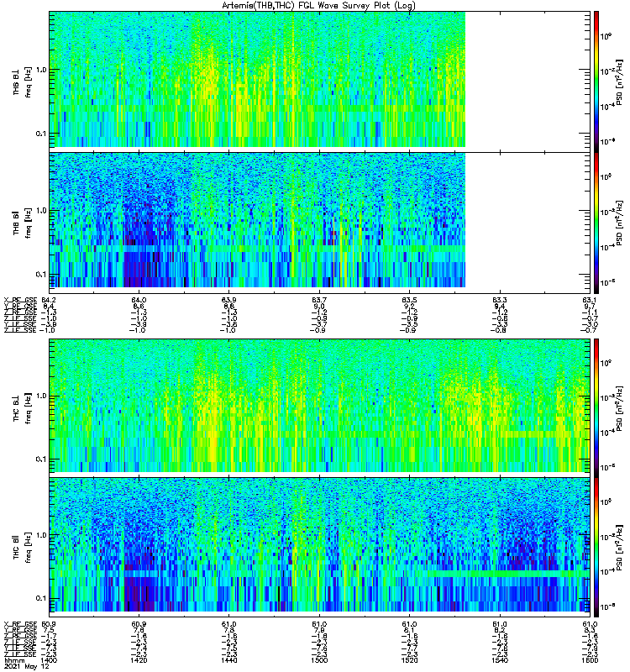Click the THB X_RE_GSE value '63.5'

coord(409,300)
